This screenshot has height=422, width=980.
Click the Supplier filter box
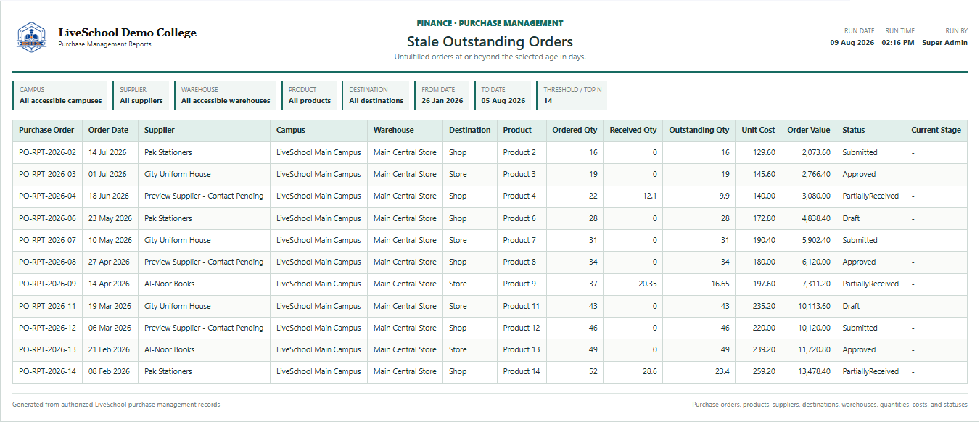pos(141,95)
